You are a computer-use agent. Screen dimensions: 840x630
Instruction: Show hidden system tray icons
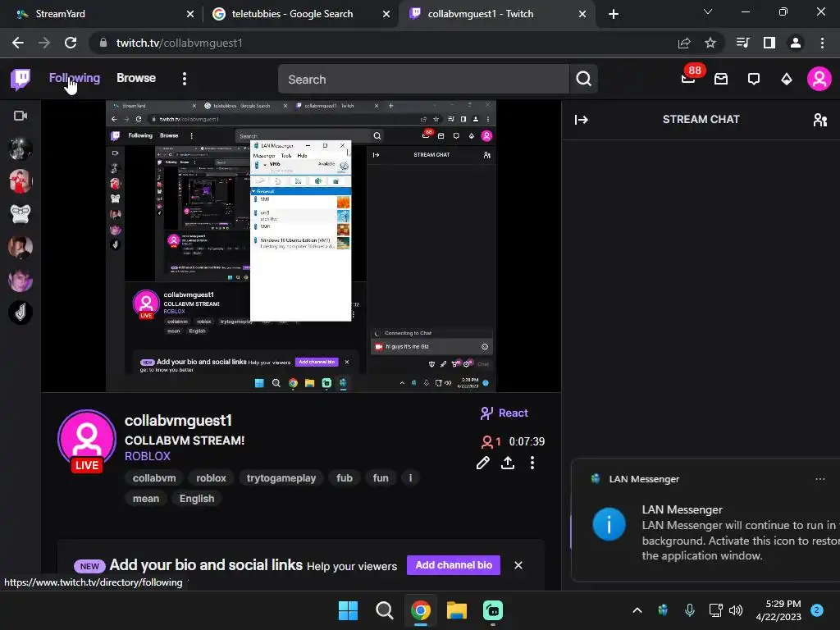pyautogui.click(x=637, y=610)
